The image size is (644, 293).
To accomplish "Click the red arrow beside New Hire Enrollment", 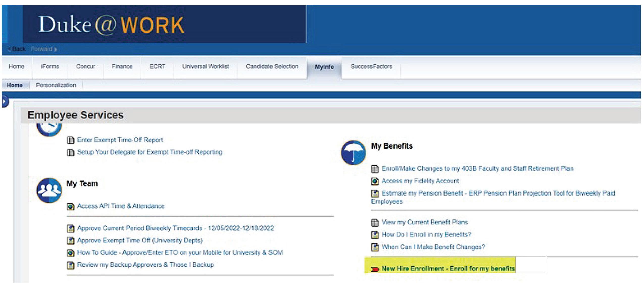I will (x=375, y=269).
